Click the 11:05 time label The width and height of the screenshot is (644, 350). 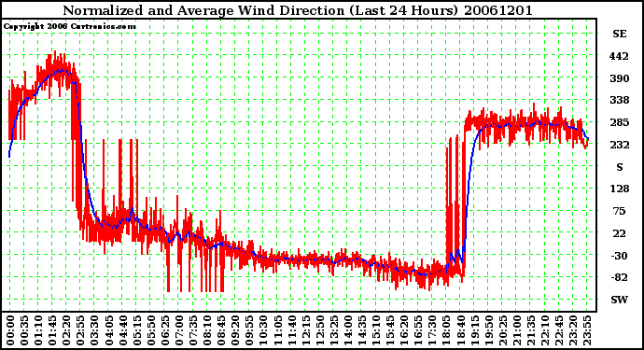pos(277,330)
